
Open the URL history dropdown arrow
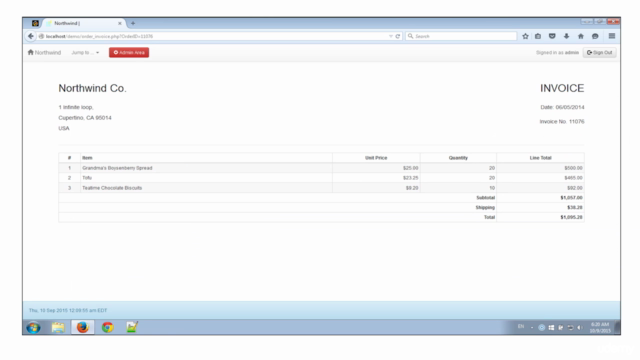[x=391, y=36]
